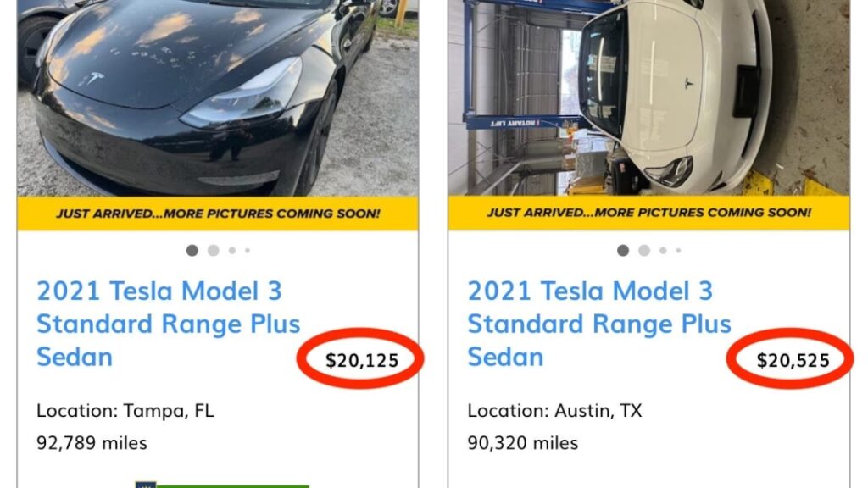
Task: Select third carousel dot on Austin listing
Action: pyautogui.click(x=663, y=251)
